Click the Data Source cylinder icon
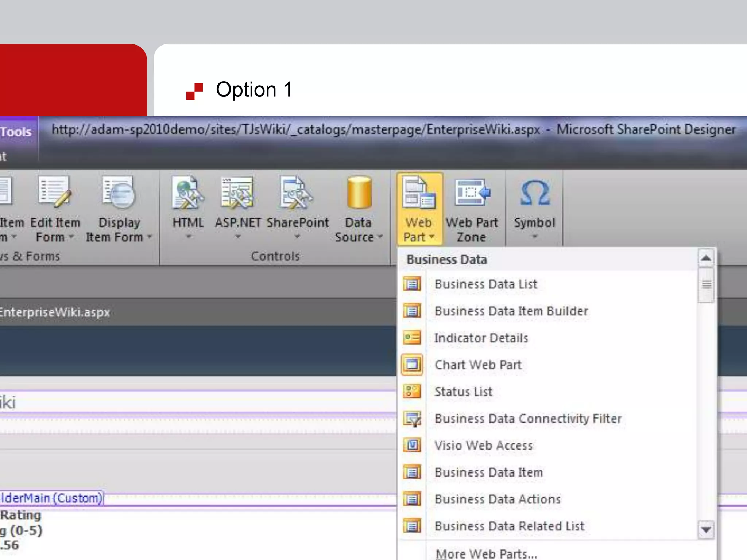Screen dimensions: 747x560 (x=359, y=192)
